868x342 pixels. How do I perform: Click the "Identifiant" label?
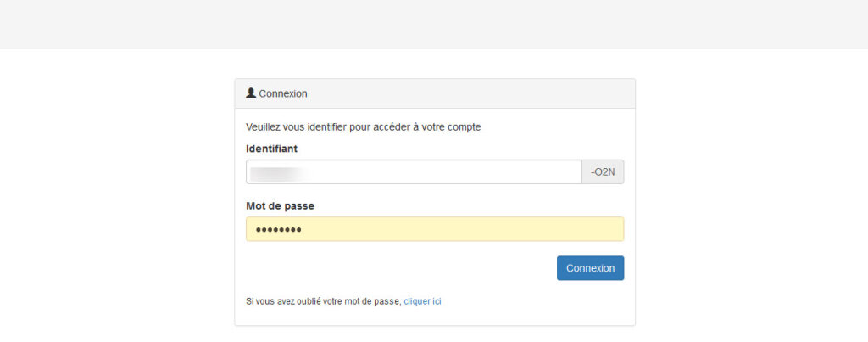[x=271, y=149]
